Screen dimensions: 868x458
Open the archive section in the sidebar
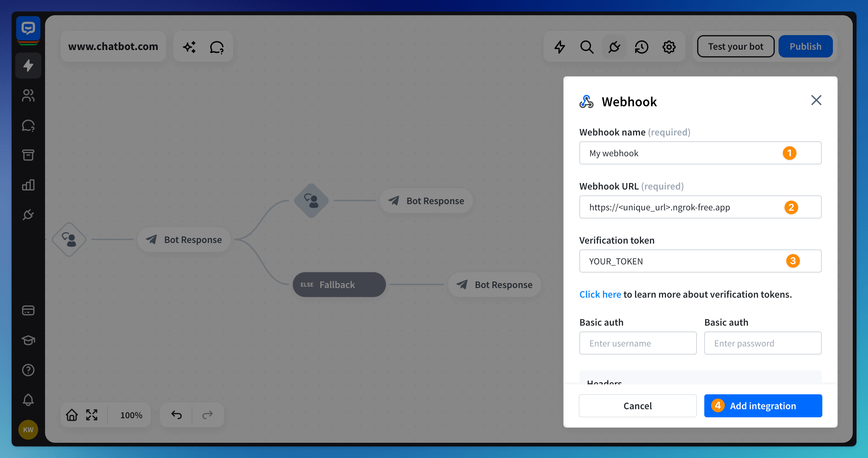click(x=28, y=155)
